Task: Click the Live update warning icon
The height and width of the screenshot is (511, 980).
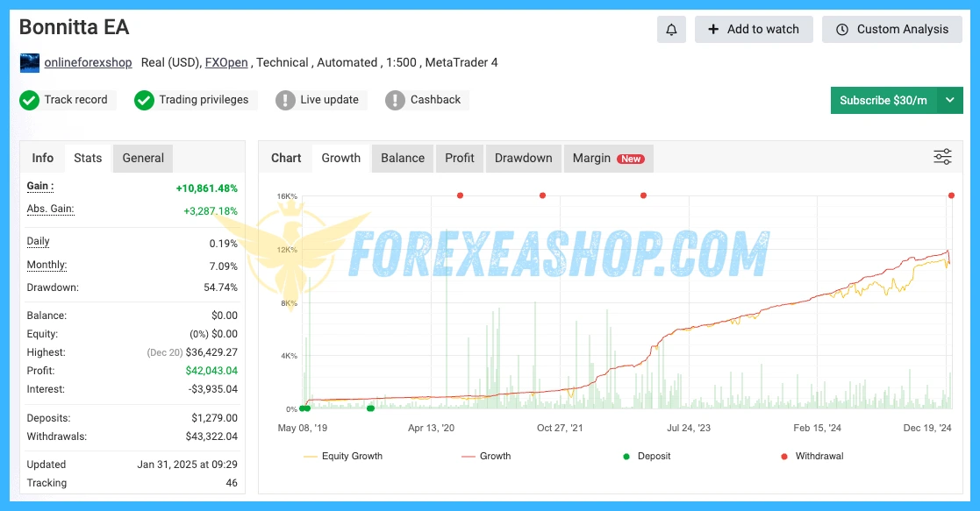Action: [x=285, y=100]
